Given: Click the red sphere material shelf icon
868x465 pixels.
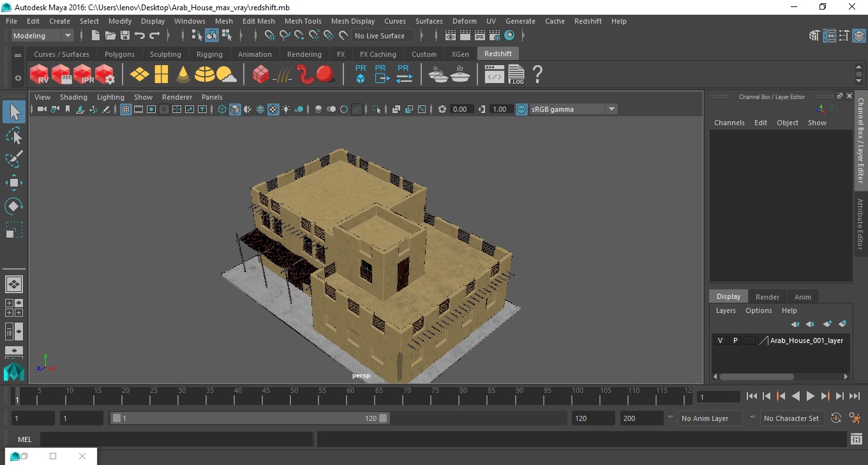Looking at the screenshot, I should click(325, 75).
